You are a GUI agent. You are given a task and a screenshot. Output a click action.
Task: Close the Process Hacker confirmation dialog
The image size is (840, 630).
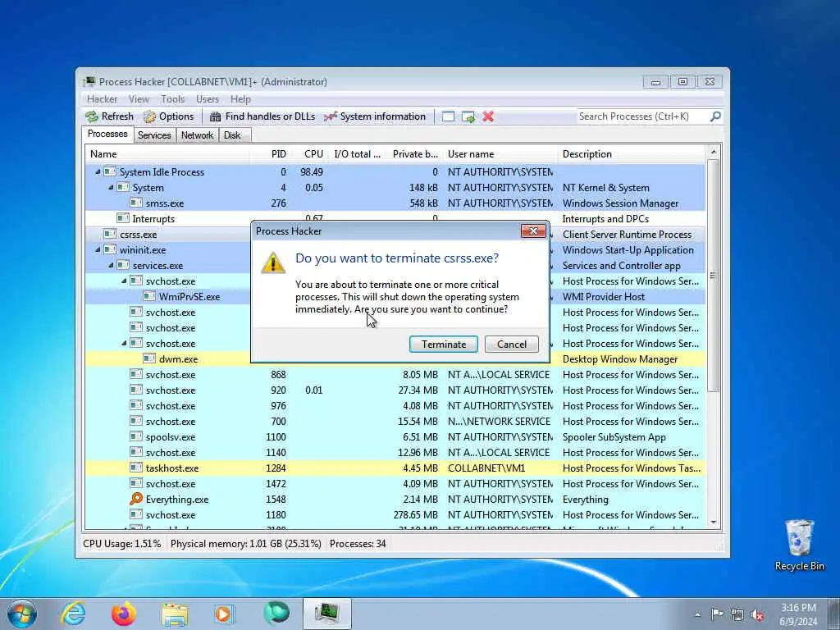[533, 231]
